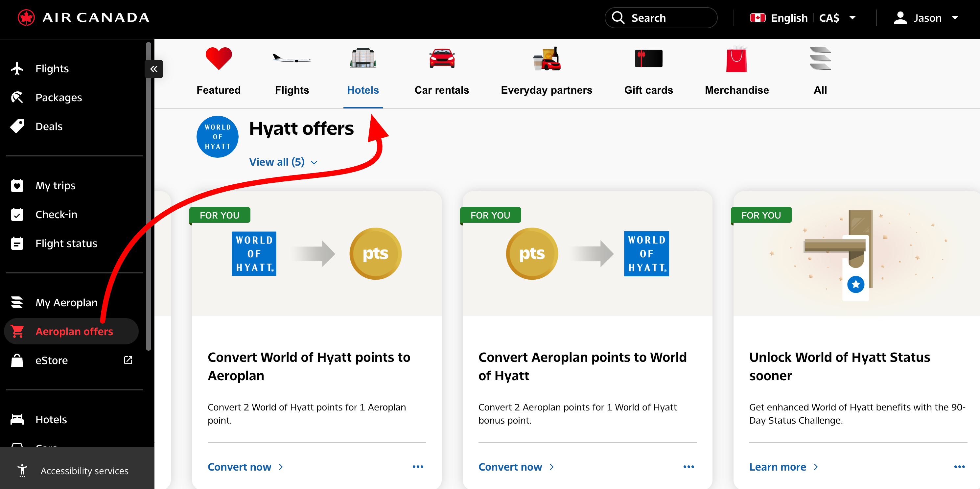This screenshot has width=980, height=489.
Task: Click the red Merchandise shopping bag icon
Action: [736, 58]
